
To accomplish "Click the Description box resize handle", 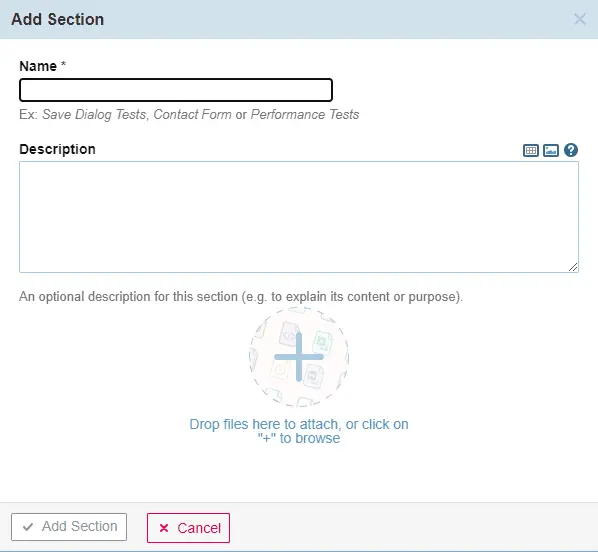I will point(573,267).
